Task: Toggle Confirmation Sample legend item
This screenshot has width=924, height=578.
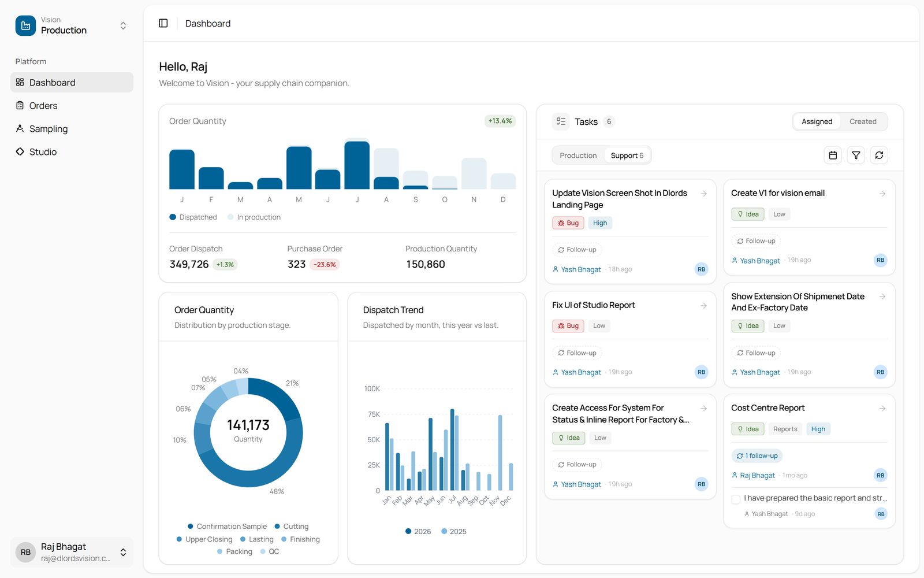Action: (227, 527)
